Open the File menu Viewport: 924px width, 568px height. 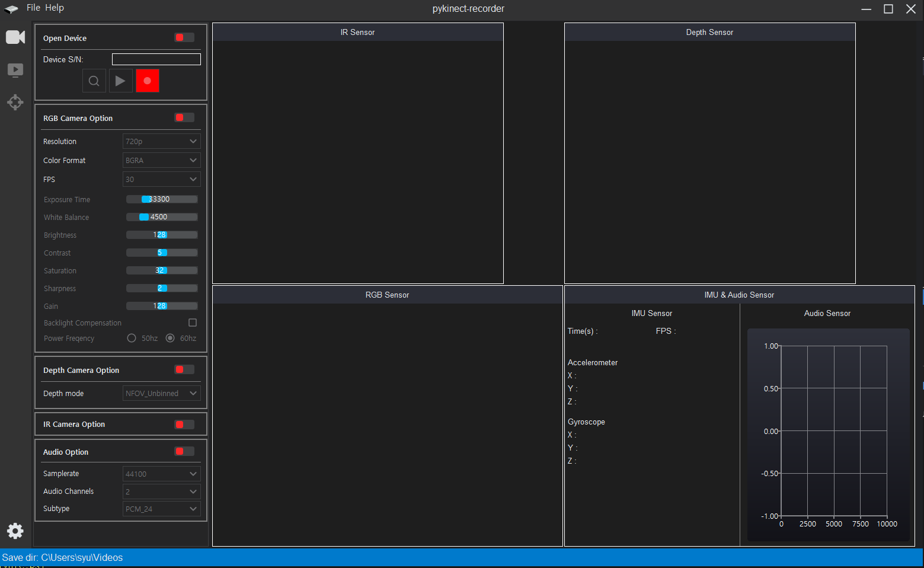pos(33,8)
